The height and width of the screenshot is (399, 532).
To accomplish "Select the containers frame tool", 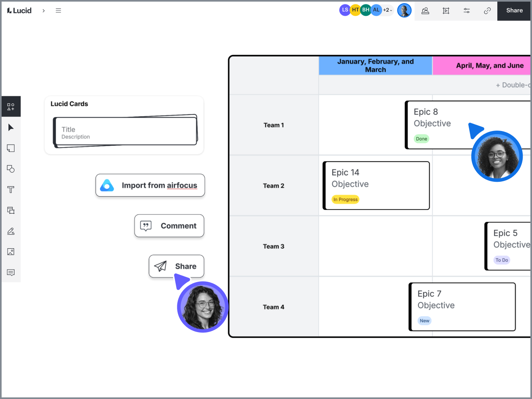I will 11,210.
